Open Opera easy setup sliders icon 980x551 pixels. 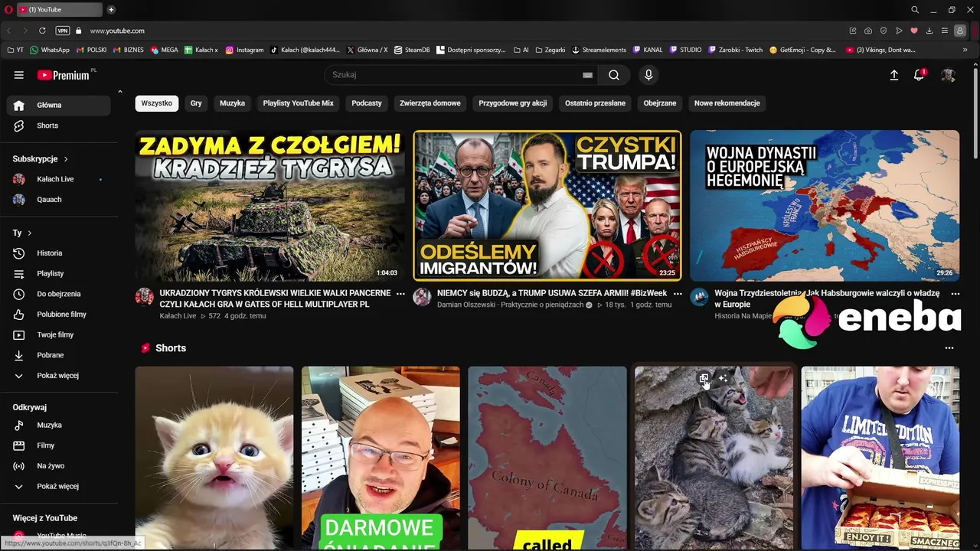[x=945, y=31]
